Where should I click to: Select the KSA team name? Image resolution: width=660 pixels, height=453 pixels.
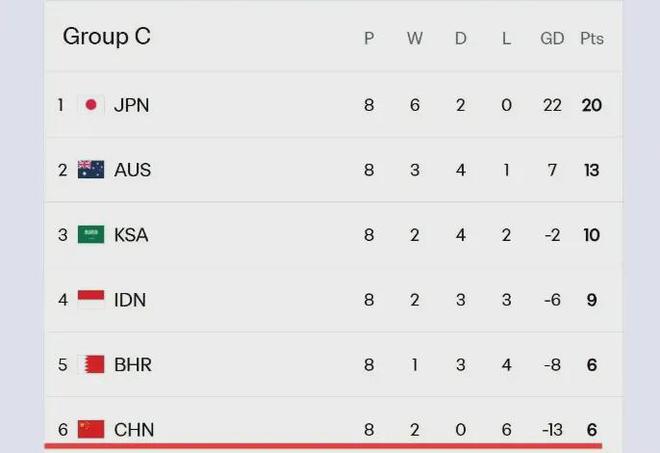[x=131, y=235]
